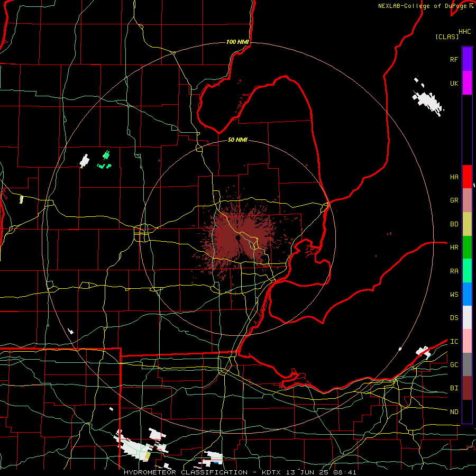The image size is (476, 476).
Task: Click the WS legend label
Action: (x=454, y=295)
